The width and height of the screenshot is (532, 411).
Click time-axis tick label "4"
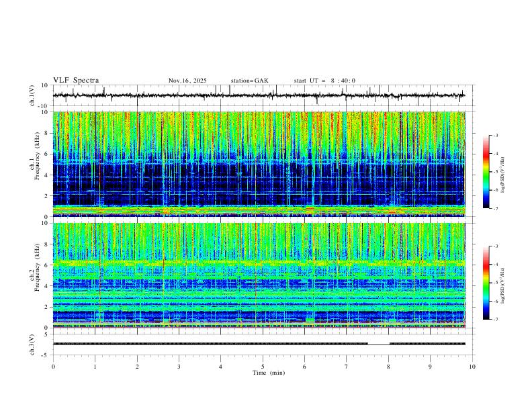pyautogui.click(x=220, y=367)
